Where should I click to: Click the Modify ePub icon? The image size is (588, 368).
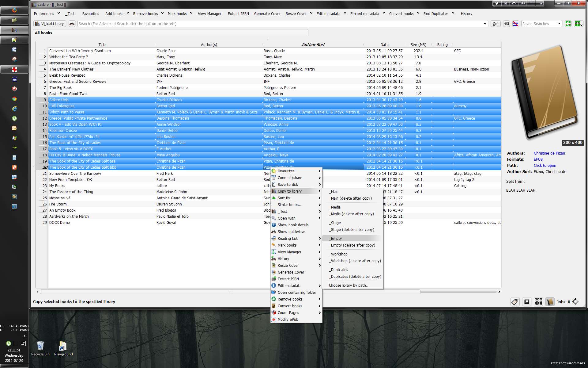[274, 319]
